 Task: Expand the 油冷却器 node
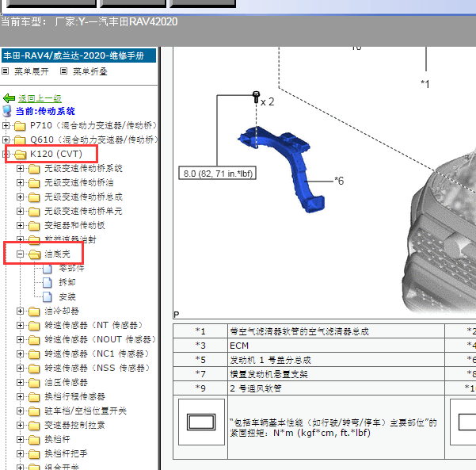pyautogui.click(x=20, y=311)
